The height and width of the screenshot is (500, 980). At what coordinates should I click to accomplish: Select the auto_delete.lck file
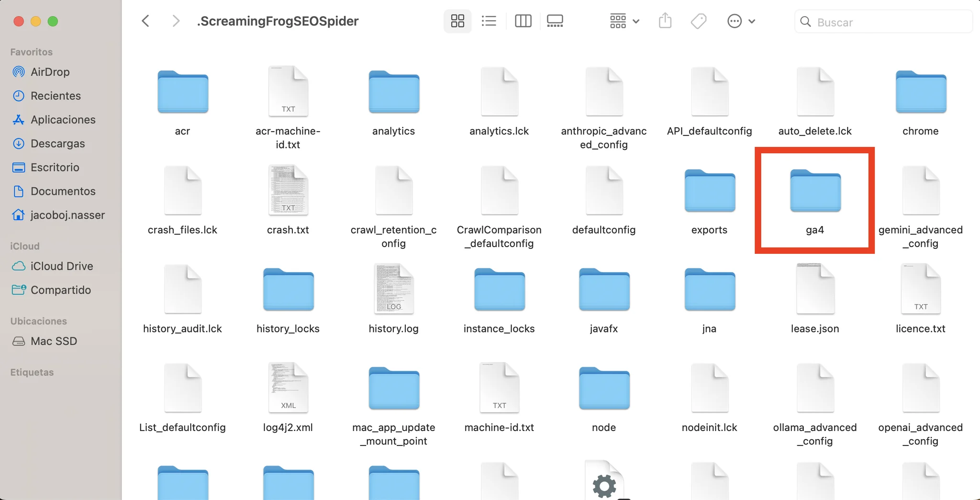[815, 91]
